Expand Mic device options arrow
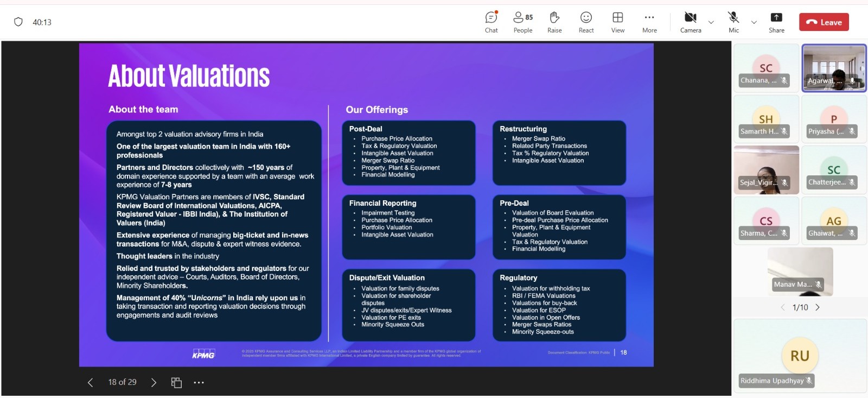This screenshot has height=398, width=868. (x=754, y=22)
